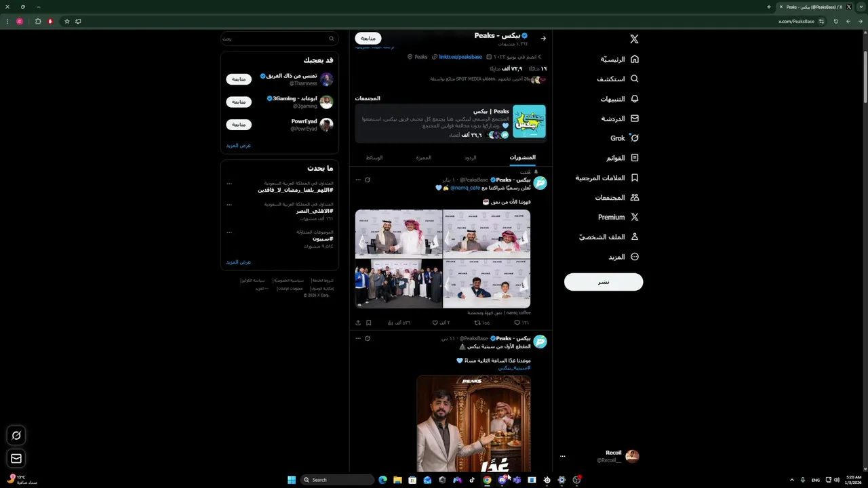The image size is (868, 488).
Task: Open more options on سبتية بيكس post
Action: click(x=358, y=338)
